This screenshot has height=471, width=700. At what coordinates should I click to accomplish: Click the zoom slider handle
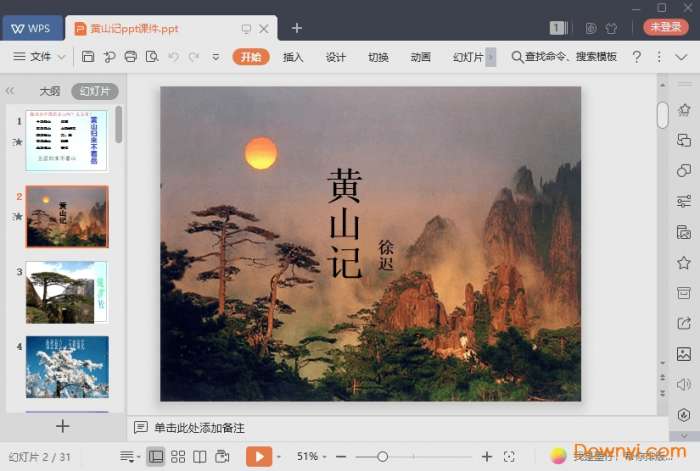click(x=382, y=456)
